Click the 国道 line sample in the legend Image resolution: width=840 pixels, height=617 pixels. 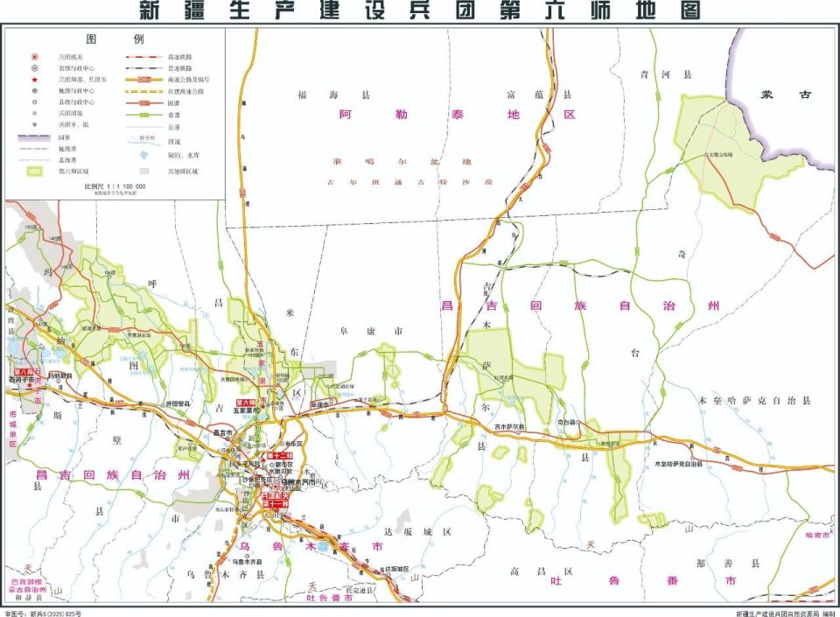[x=144, y=103]
